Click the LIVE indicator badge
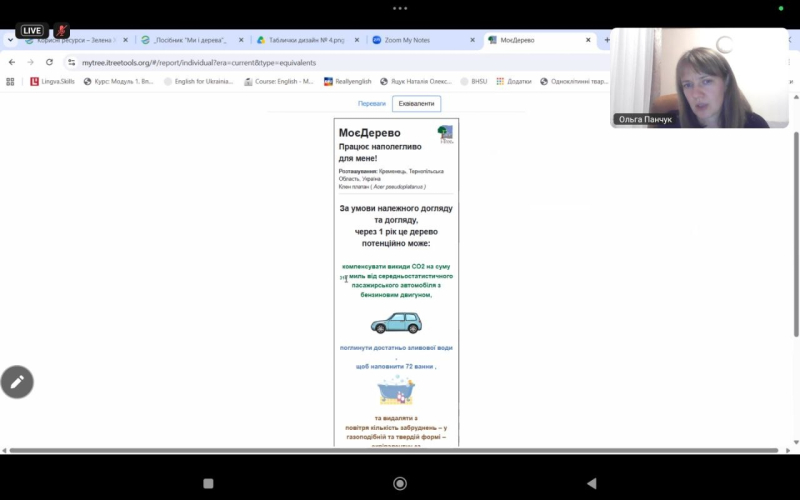 32,31
